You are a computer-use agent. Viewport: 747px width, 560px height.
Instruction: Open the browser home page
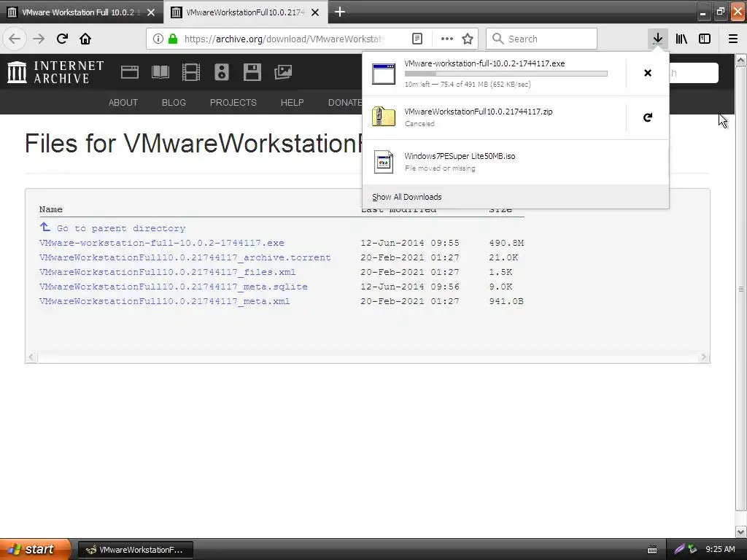pyautogui.click(x=85, y=39)
